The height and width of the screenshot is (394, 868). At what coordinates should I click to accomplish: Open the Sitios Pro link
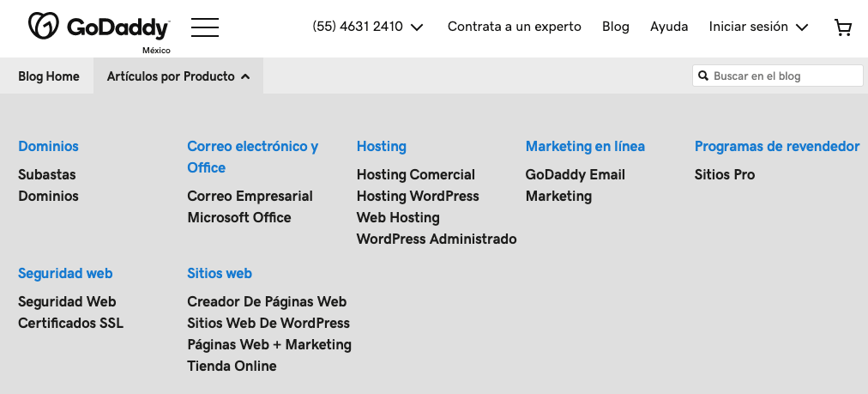(x=725, y=174)
